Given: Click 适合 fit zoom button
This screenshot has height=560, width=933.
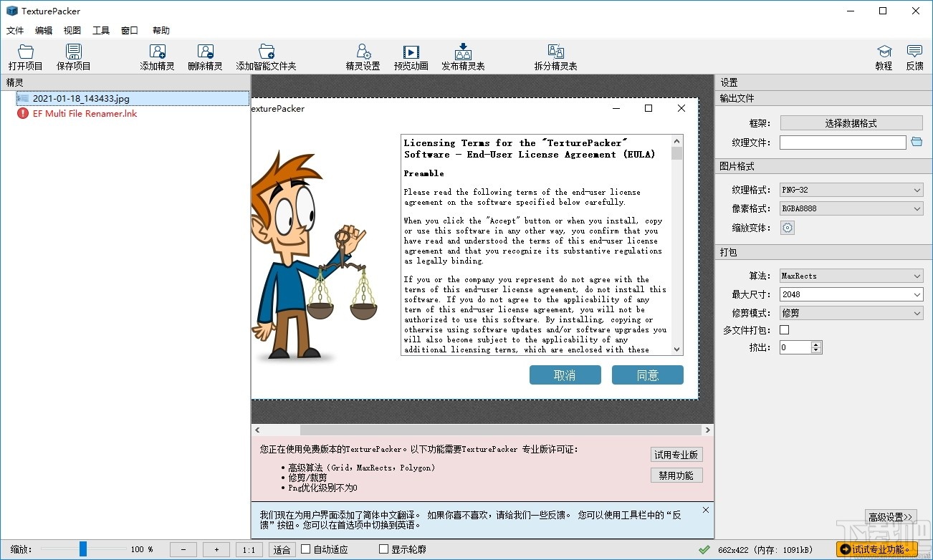Looking at the screenshot, I should 282,549.
